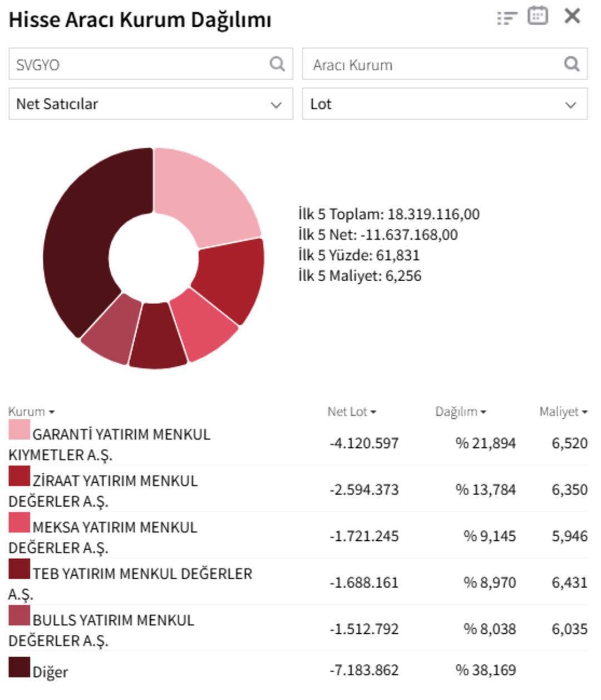Open the Lot unit dropdown
This screenshot has height=700, width=601.
coord(445,104)
